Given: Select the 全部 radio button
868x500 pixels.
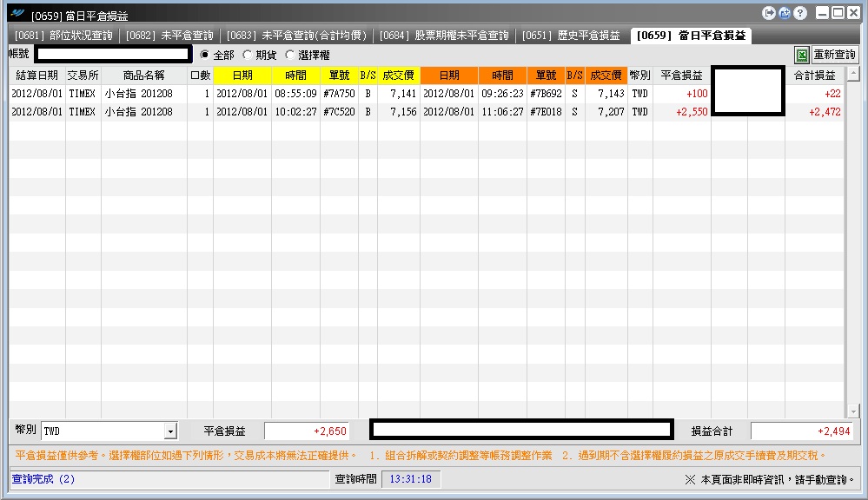Looking at the screenshot, I should coord(205,55).
